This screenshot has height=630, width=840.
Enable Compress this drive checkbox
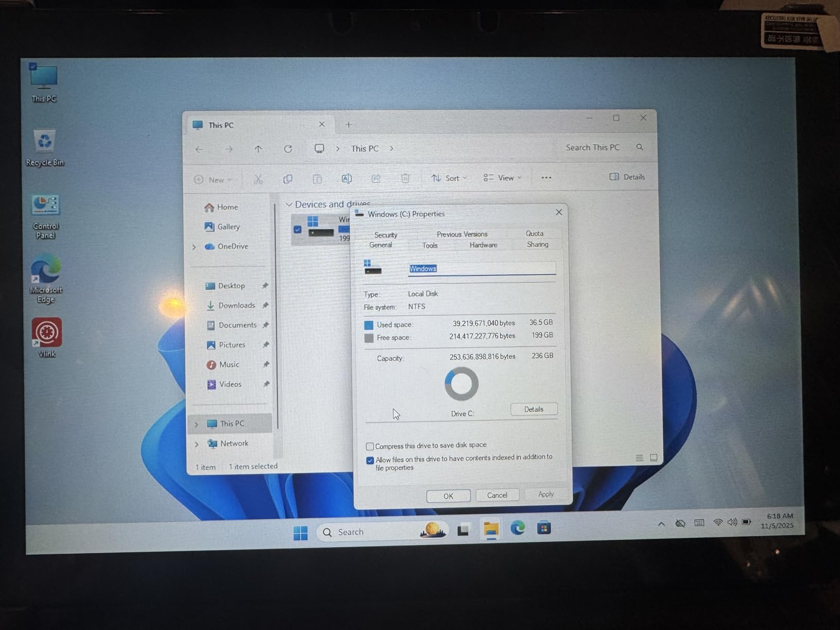tap(370, 446)
